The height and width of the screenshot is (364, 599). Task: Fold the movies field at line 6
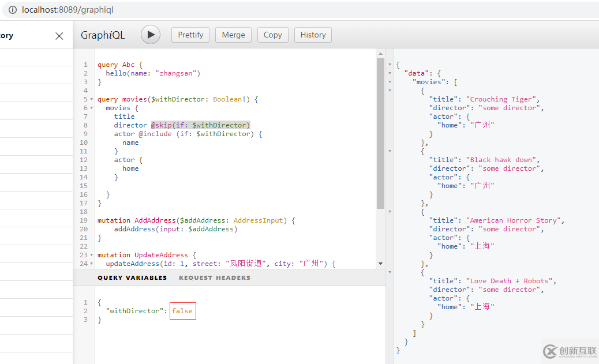coord(92,108)
